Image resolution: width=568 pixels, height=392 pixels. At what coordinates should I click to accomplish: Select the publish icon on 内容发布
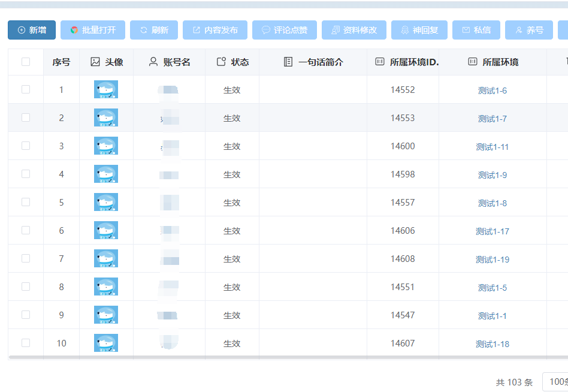pyautogui.click(x=195, y=29)
